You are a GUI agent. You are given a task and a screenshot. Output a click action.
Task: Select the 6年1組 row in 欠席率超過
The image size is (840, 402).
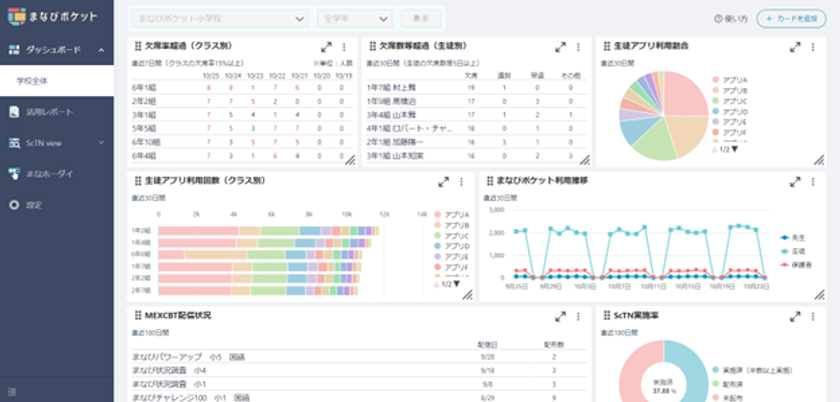pos(242,87)
